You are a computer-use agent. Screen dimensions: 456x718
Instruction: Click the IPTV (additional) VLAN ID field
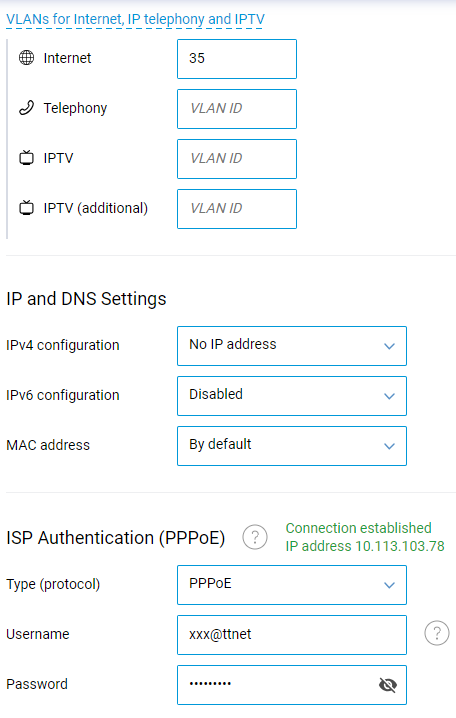(237, 208)
